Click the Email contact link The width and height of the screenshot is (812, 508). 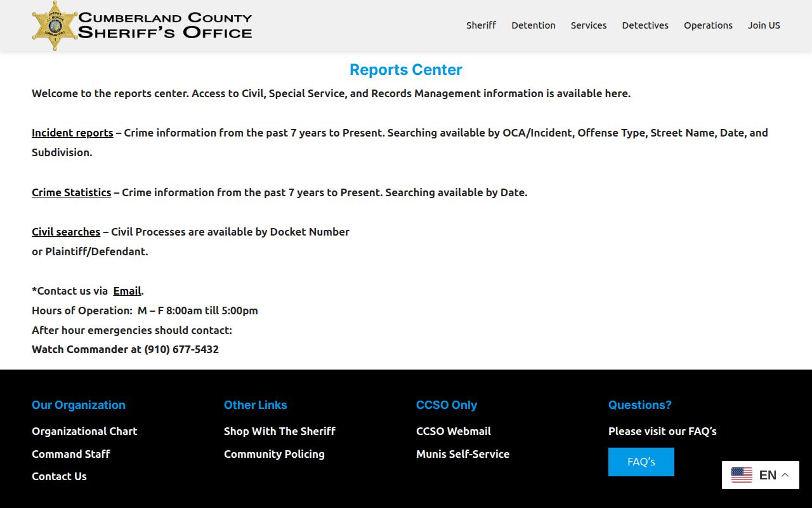pyautogui.click(x=127, y=291)
